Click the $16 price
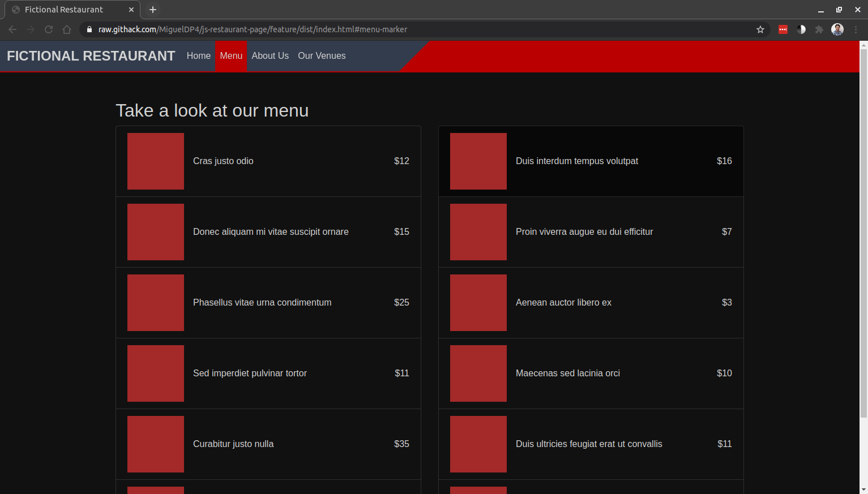The width and height of the screenshot is (868, 494). tap(724, 161)
